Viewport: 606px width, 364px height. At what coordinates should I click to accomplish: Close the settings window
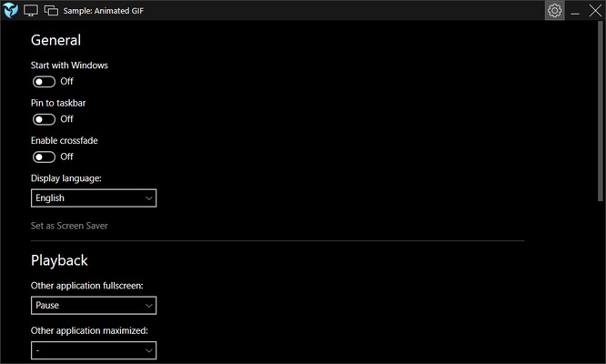pos(595,11)
